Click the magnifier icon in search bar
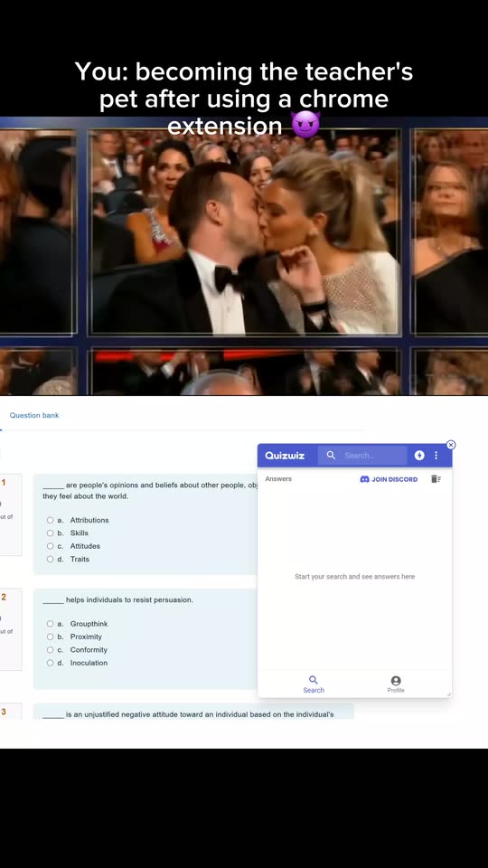Image resolution: width=488 pixels, height=868 pixels. pyautogui.click(x=331, y=455)
